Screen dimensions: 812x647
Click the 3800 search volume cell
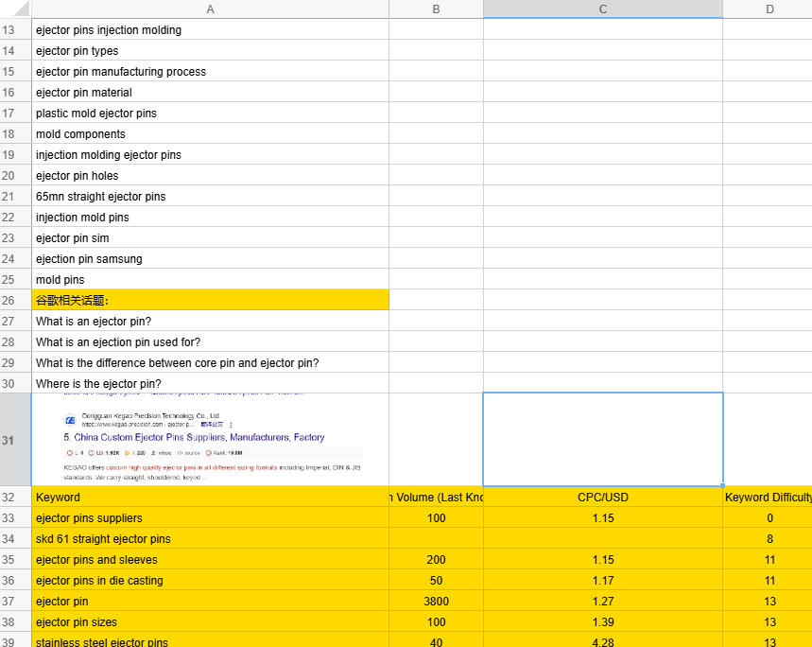[436, 602]
